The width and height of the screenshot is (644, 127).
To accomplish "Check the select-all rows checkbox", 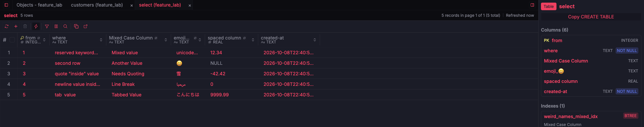I will click(12, 40).
